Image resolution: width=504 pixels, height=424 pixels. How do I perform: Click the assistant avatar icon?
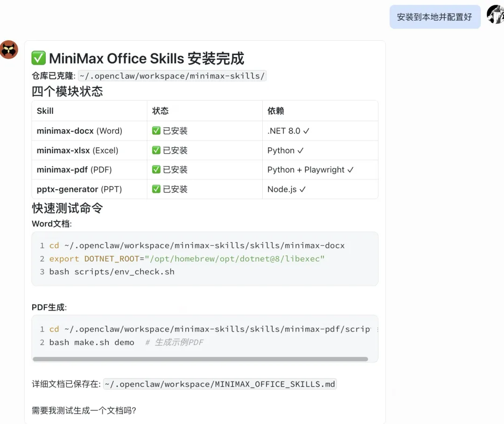coord(9,49)
